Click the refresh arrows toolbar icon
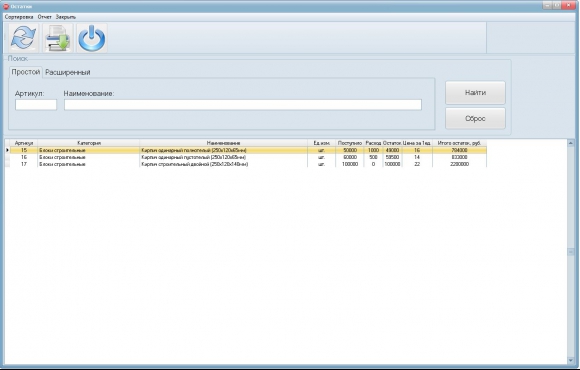 click(x=23, y=38)
